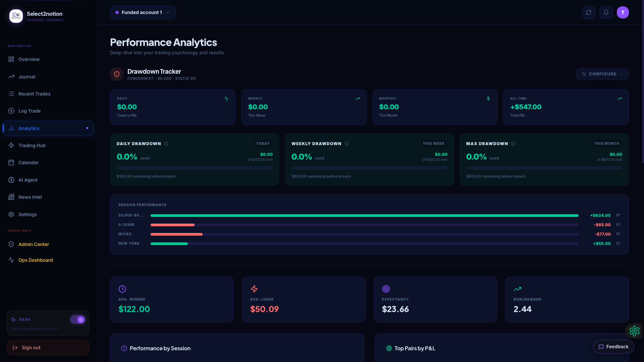This screenshot has width=644, height=362.
Task: Click the Weekly Drawdown info icon
Action: [346, 144]
